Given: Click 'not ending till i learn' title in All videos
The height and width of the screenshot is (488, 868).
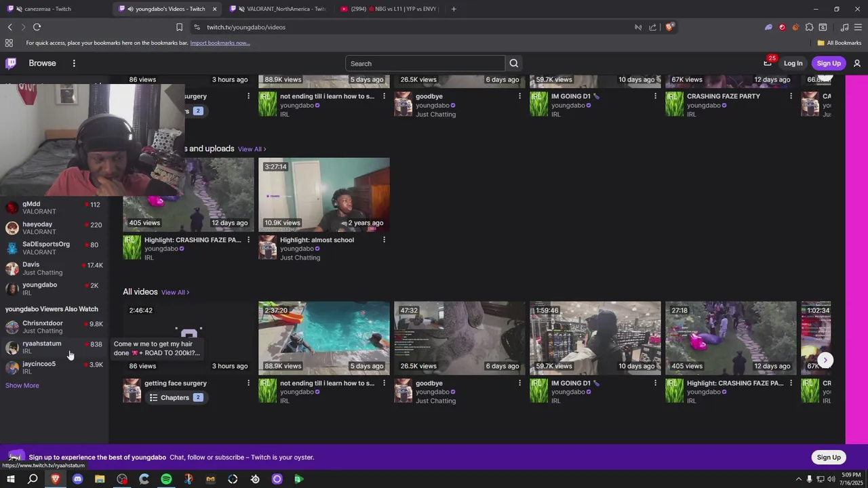Looking at the screenshot, I should (327, 383).
